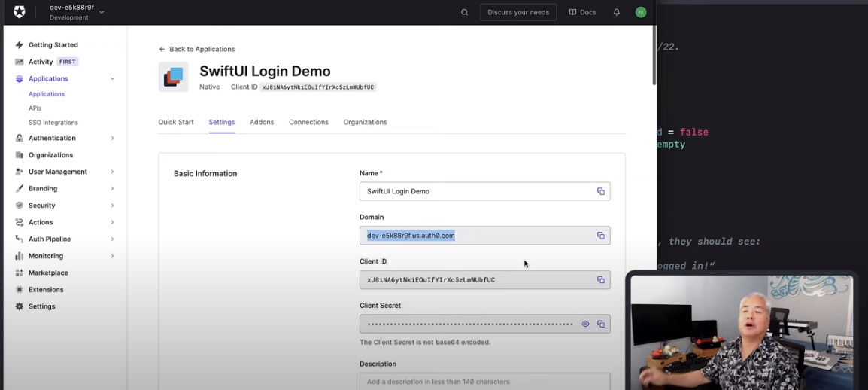Select the Settings tab
The image size is (868, 390).
click(221, 122)
